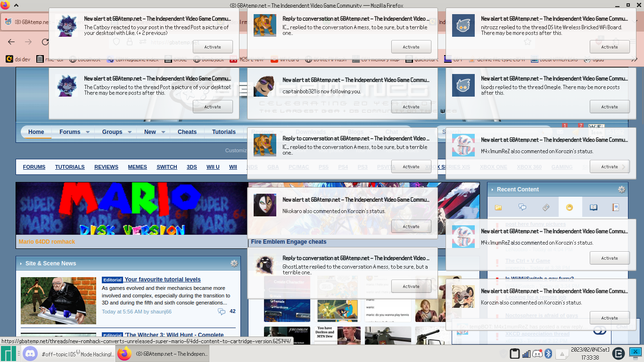The width and height of the screenshot is (644, 362).
Task: Open the MEMES category link
Action: coord(137,167)
